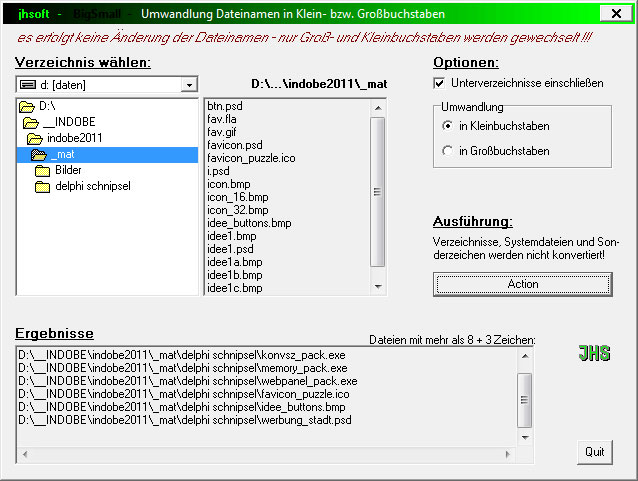The width and height of the screenshot is (638, 481).
Task: Close the window with the X button
Action: pyautogui.click(x=613, y=14)
